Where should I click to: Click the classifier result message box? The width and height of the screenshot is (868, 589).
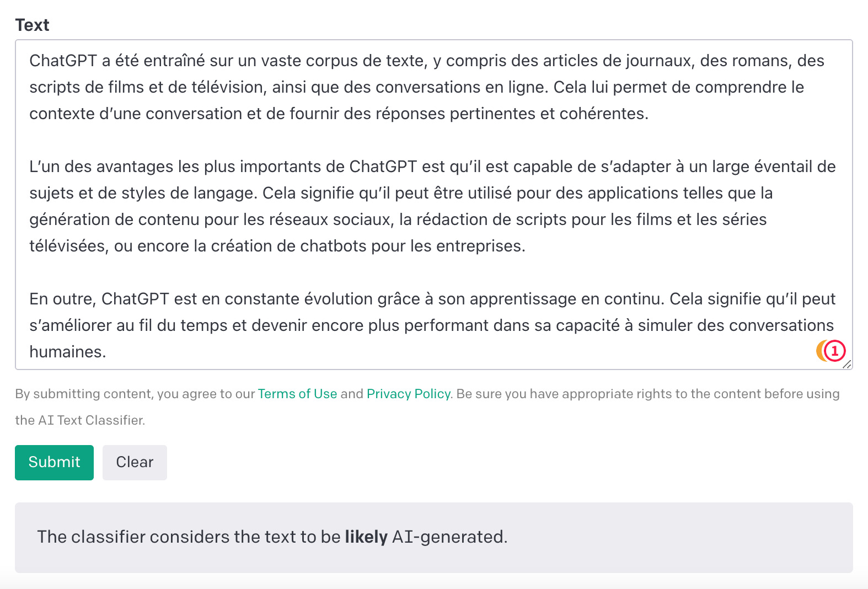tap(433, 537)
